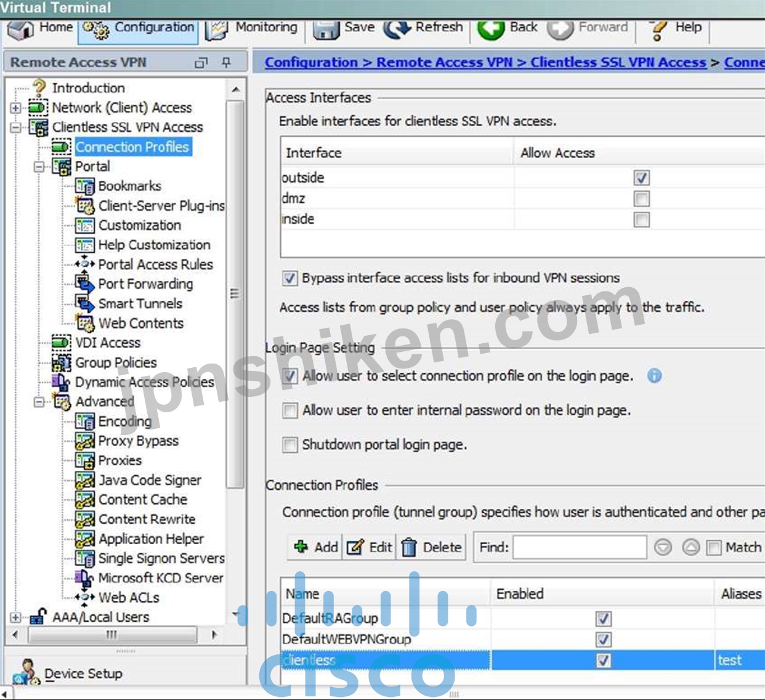Viewport: 765px width, 700px height.
Task: Click the Refresh arrow icon
Action: coord(397,28)
